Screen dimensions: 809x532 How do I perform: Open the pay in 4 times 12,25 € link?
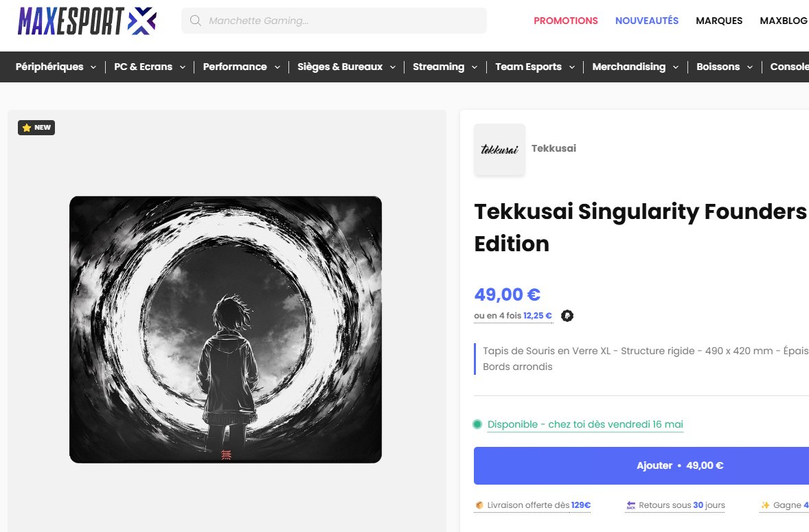(513, 316)
